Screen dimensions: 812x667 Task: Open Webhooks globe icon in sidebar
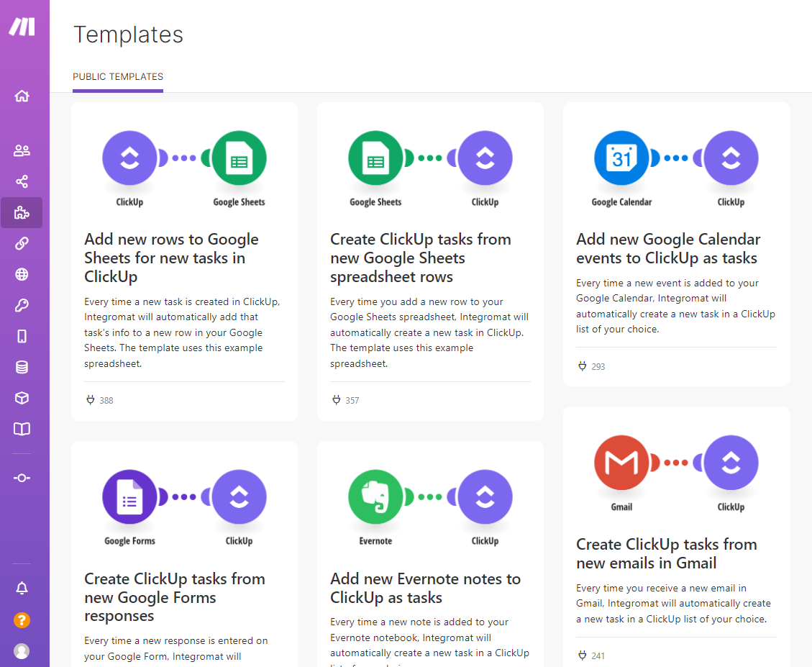tap(22, 274)
